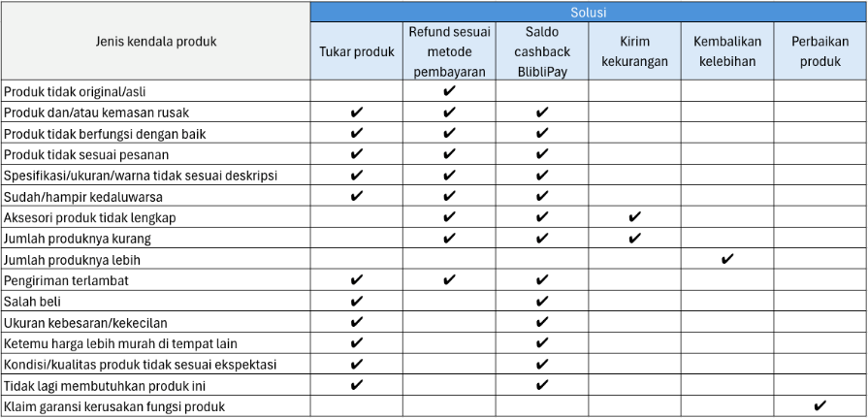Click Tukar produk checkmark for Salah beli
The width and height of the screenshot is (868, 418).
pyautogui.click(x=357, y=302)
